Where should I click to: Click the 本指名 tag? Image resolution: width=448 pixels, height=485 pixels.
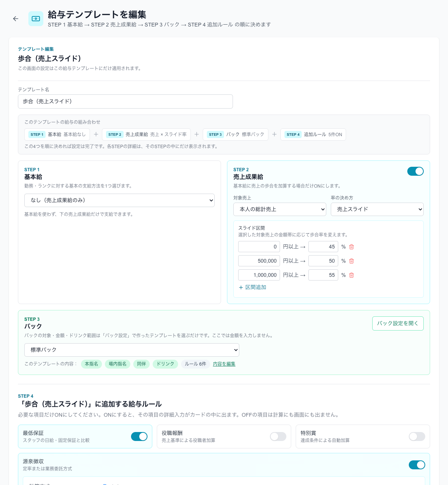point(91,364)
